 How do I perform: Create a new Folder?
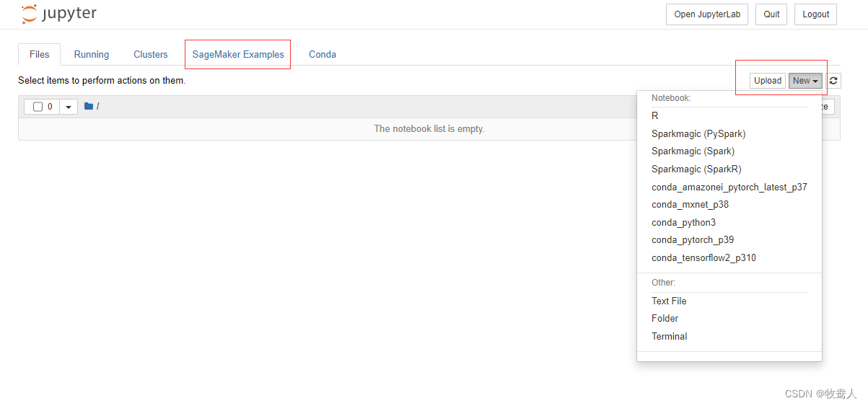729,318
